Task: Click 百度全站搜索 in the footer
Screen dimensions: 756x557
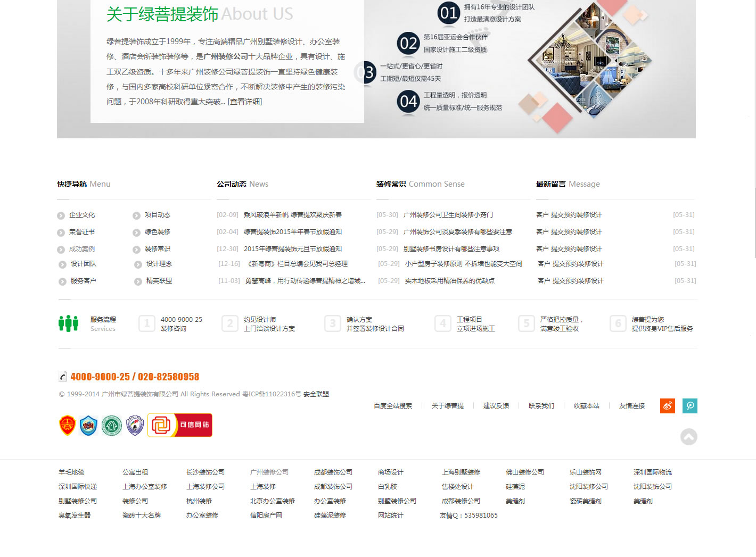Action: pos(393,406)
